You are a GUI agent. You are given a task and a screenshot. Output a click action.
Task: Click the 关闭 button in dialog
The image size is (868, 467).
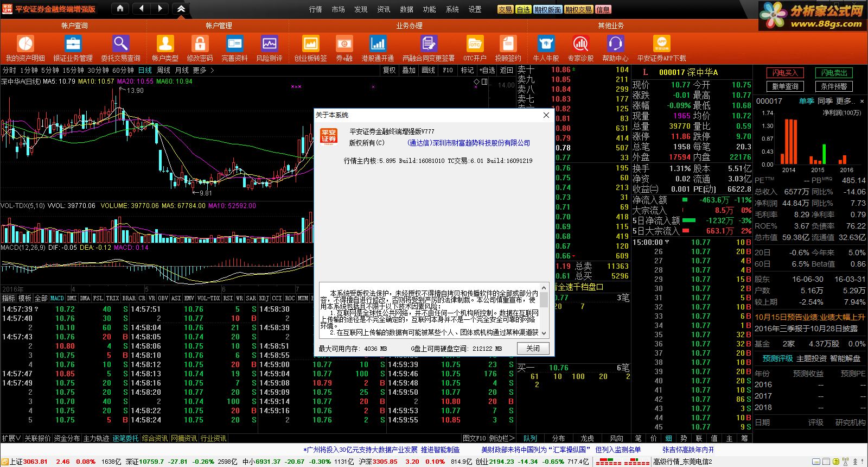click(533, 348)
